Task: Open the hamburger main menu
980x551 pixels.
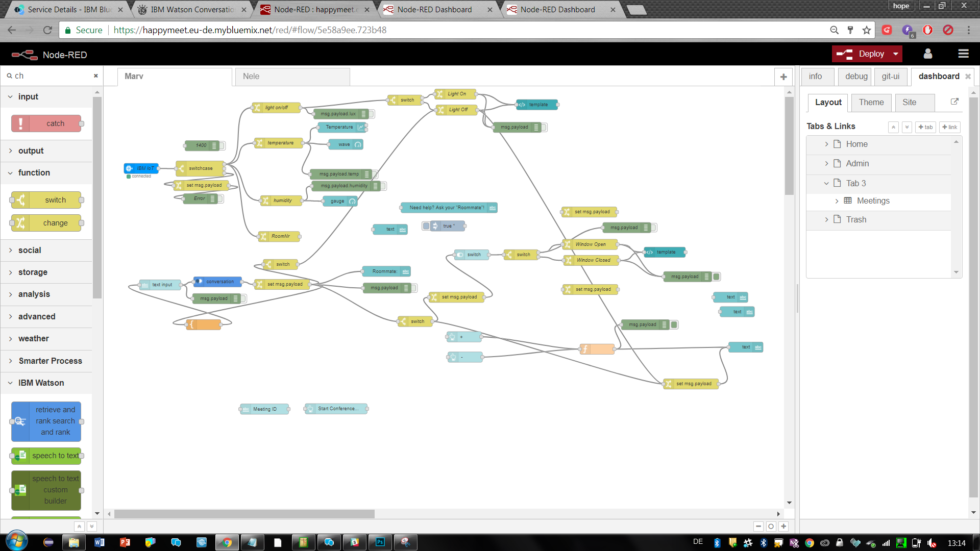Action: pos(963,54)
